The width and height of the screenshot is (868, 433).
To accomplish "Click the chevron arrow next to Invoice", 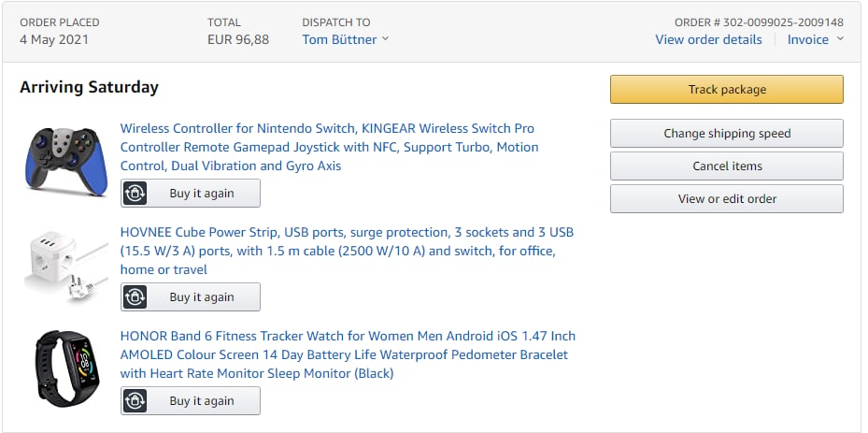I will pyautogui.click(x=840, y=39).
